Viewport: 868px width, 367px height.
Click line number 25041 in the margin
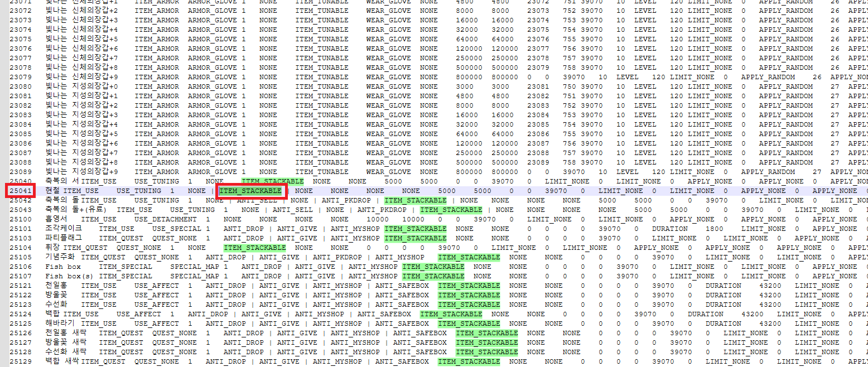[21, 191]
